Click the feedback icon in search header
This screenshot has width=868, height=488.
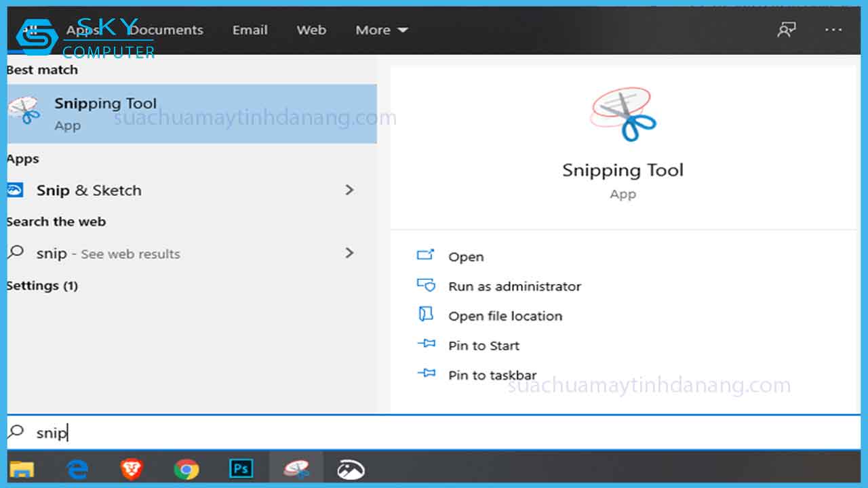(x=787, y=30)
